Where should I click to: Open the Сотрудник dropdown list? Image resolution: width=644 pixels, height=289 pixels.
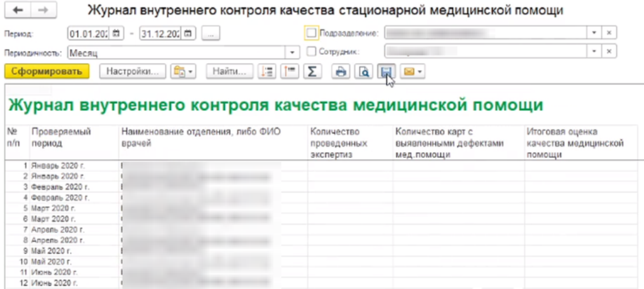[x=593, y=52]
